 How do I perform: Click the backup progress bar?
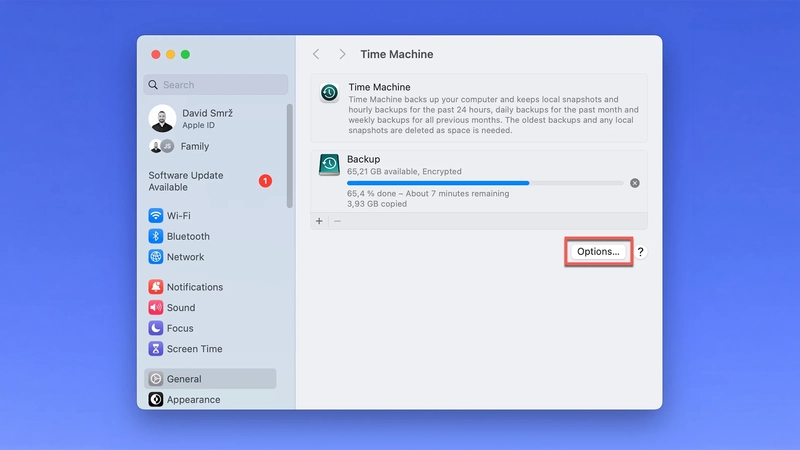point(485,183)
